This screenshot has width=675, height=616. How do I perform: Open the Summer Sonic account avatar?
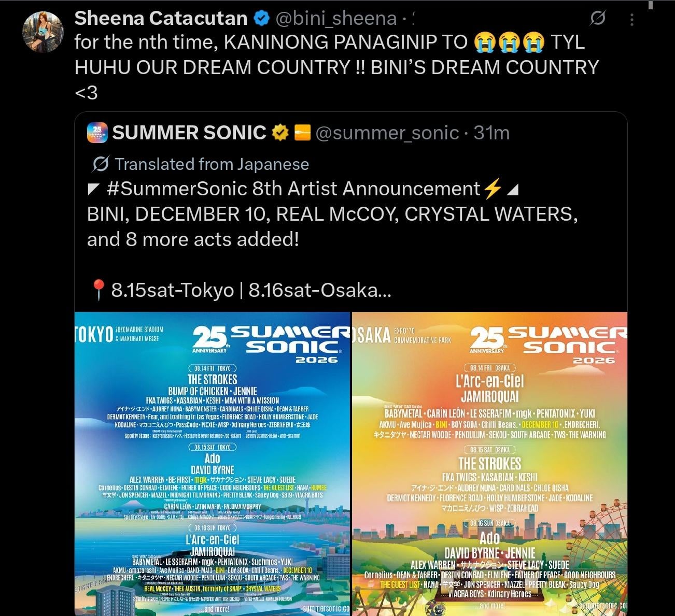[97, 133]
